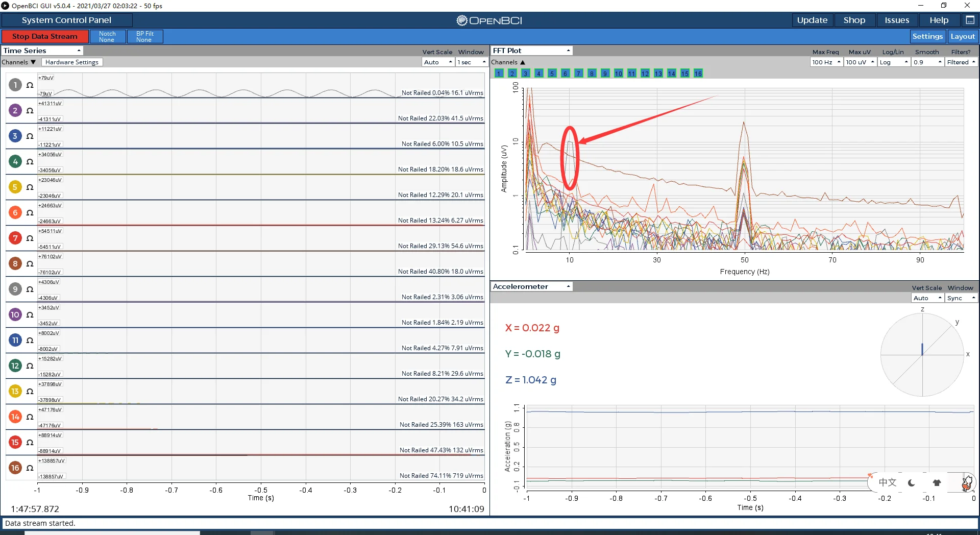Toggle FFT channel 16 visibility square
The width and height of the screenshot is (980, 535).
[698, 74]
